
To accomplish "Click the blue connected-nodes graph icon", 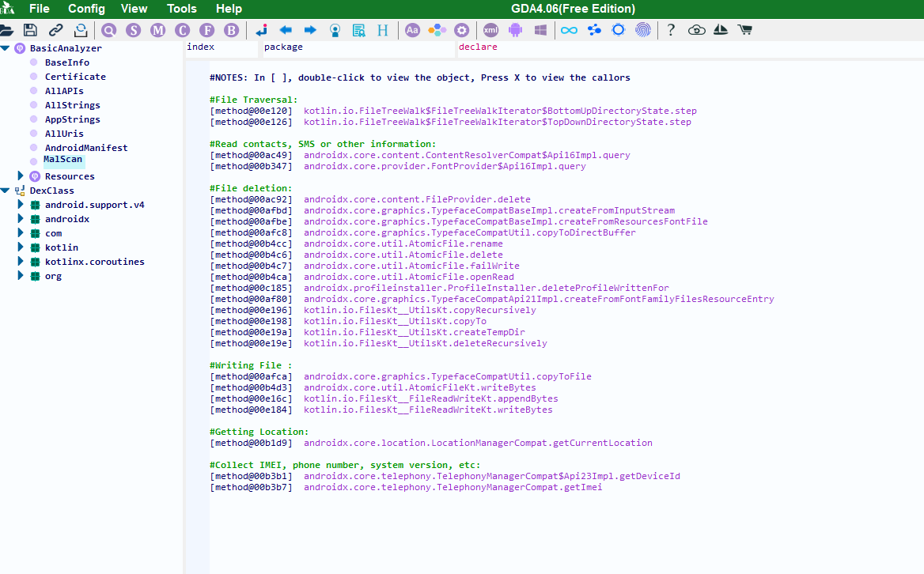I will pyautogui.click(x=594, y=30).
